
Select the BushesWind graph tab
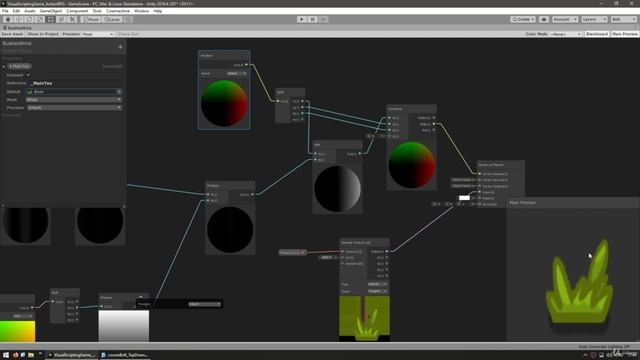[18, 28]
